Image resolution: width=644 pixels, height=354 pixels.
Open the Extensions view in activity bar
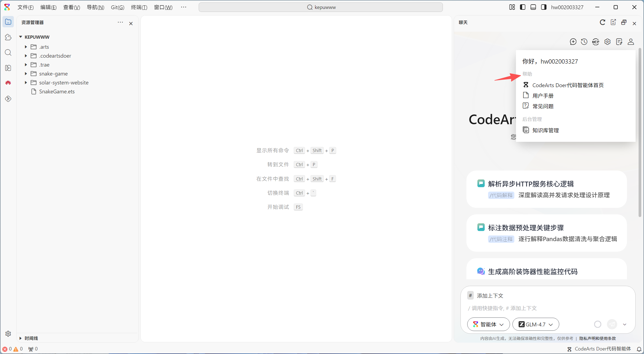pyautogui.click(x=8, y=37)
